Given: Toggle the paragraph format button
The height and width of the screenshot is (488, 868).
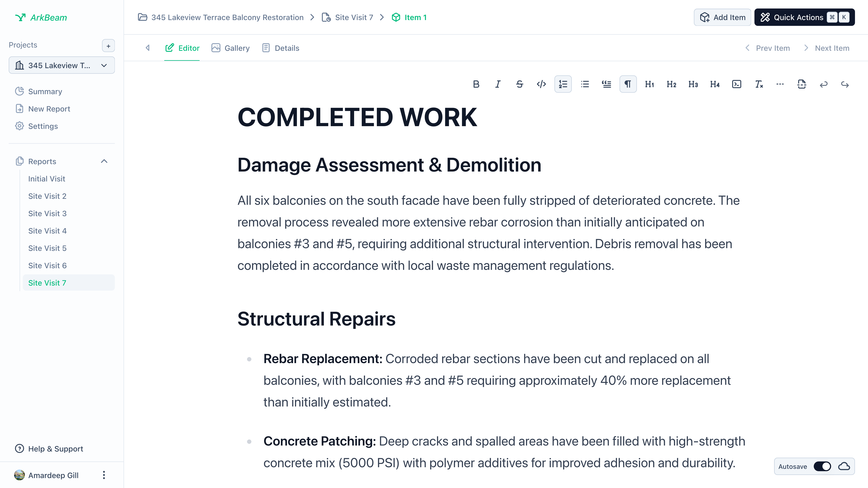Looking at the screenshot, I should click(628, 84).
